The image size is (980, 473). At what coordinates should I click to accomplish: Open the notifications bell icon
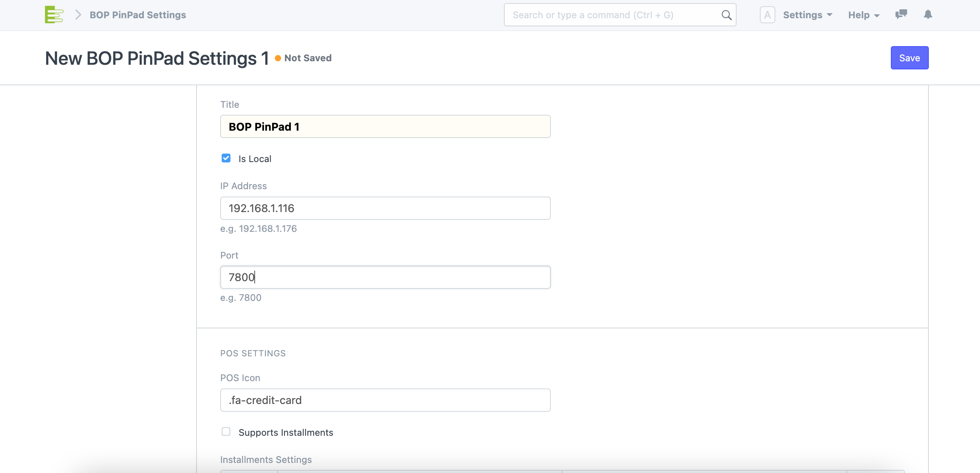(928, 14)
